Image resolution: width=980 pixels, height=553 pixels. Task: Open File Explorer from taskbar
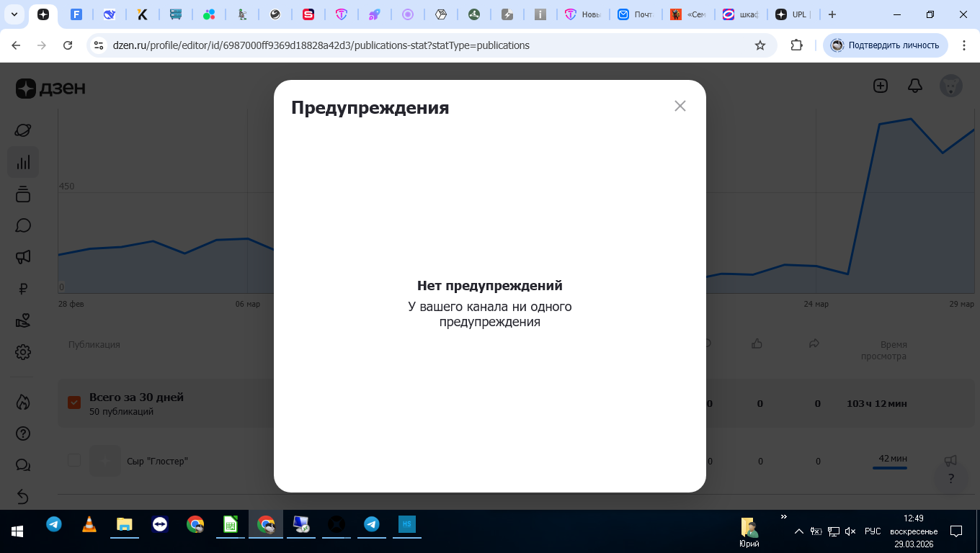point(124,525)
